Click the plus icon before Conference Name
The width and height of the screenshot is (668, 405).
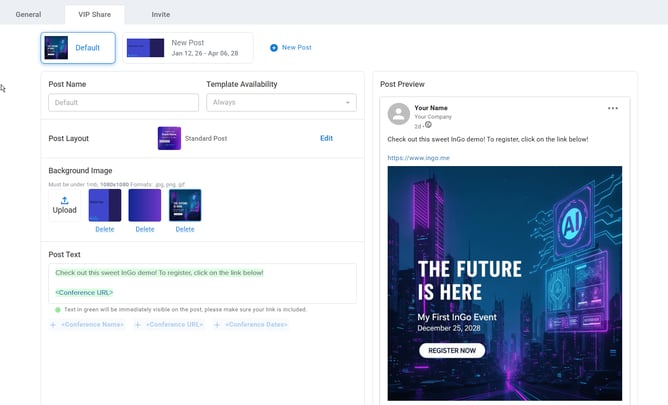[53, 325]
